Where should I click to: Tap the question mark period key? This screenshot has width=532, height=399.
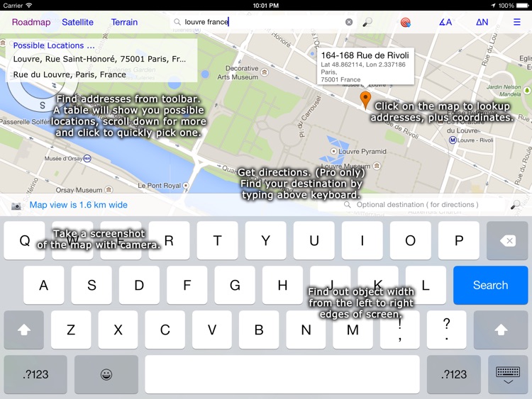tap(446, 330)
